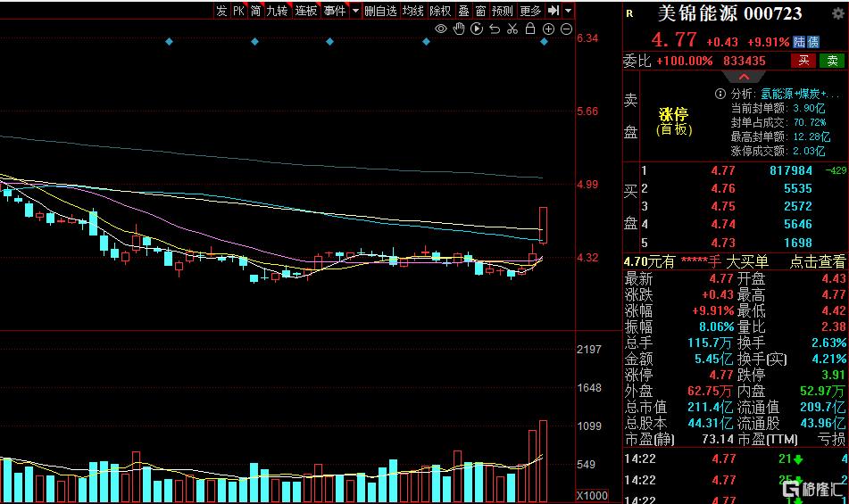Viewport: 849px width, 504px height.
Task: Select buy level 3 row with 2572
Action: coord(744,206)
